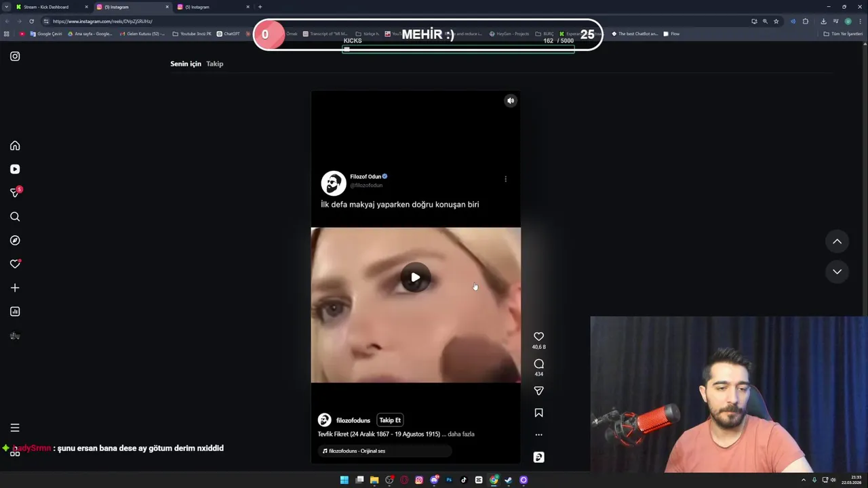Open TikTok from the taskbar

point(464,480)
